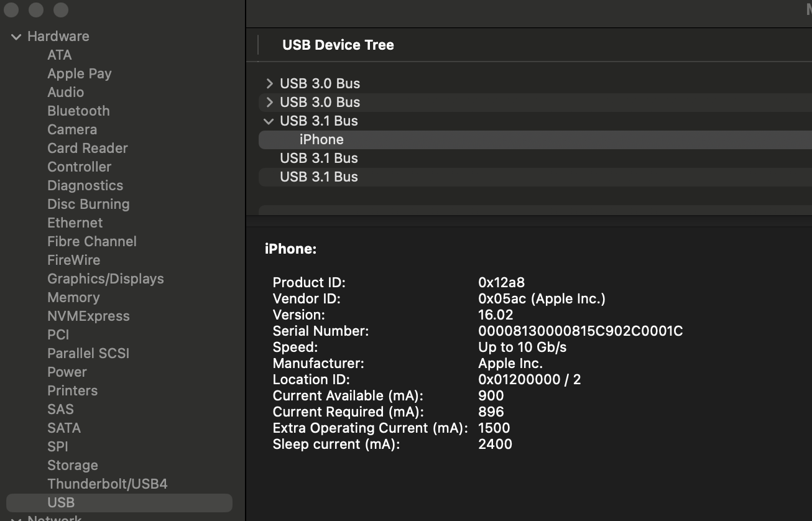This screenshot has width=812, height=521.
Task: Open Ethernet hardware info
Action: pos(75,223)
